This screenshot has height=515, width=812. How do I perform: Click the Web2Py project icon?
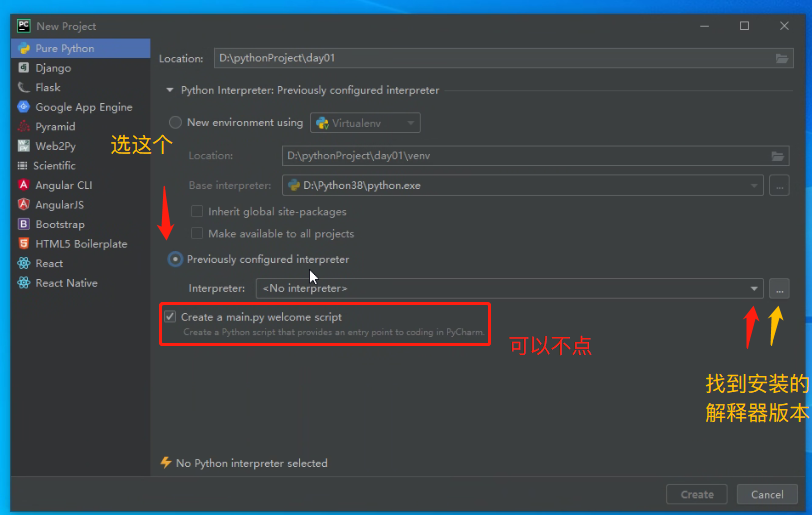click(23, 146)
